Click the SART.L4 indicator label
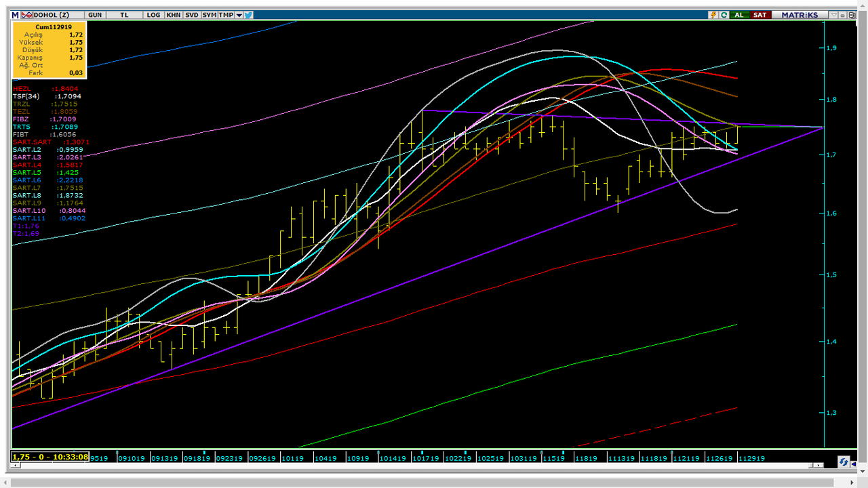The height and width of the screenshot is (488, 868). pos(27,165)
